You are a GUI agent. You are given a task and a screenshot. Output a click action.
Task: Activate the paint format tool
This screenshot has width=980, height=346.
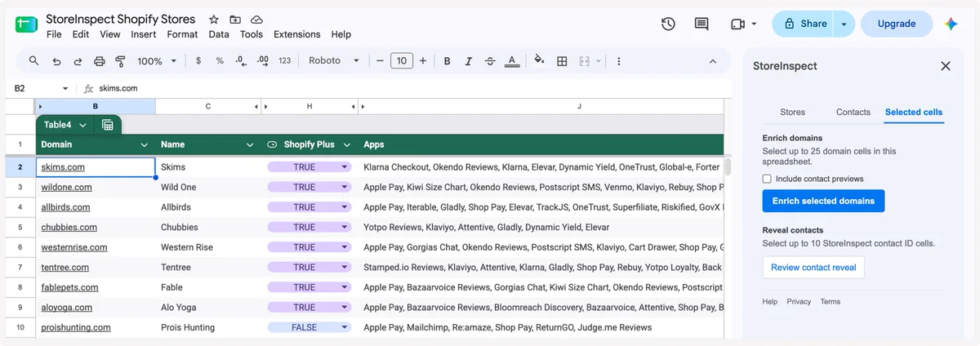[121, 61]
